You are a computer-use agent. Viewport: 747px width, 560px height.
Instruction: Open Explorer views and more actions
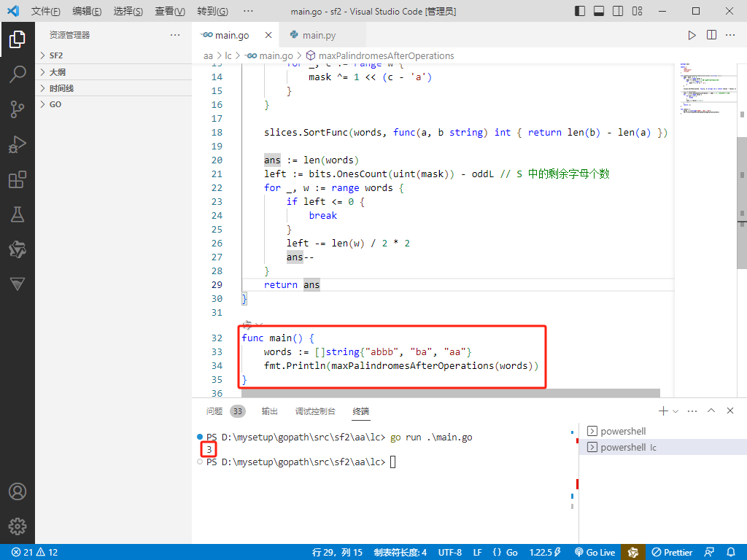(x=175, y=35)
